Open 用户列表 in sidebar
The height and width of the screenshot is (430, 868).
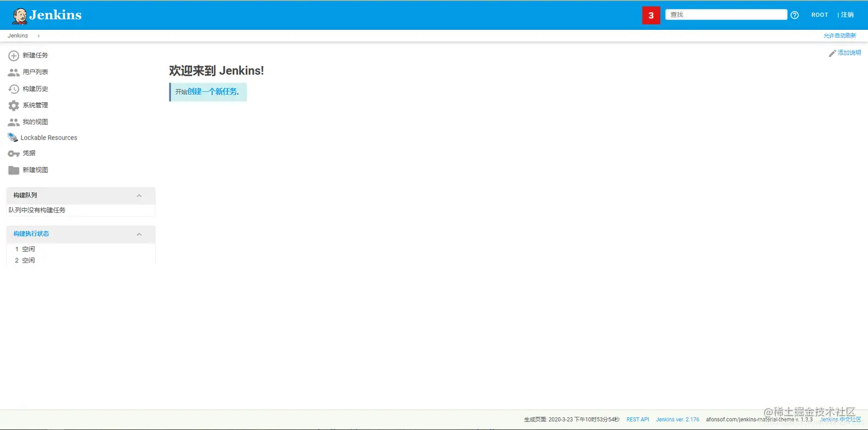pyautogui.click(x=35, y=72)
